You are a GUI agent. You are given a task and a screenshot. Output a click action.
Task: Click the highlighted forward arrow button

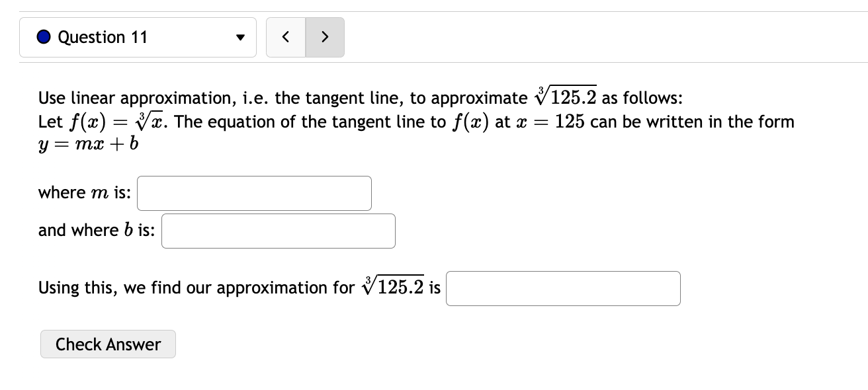[x=325, y=37]
